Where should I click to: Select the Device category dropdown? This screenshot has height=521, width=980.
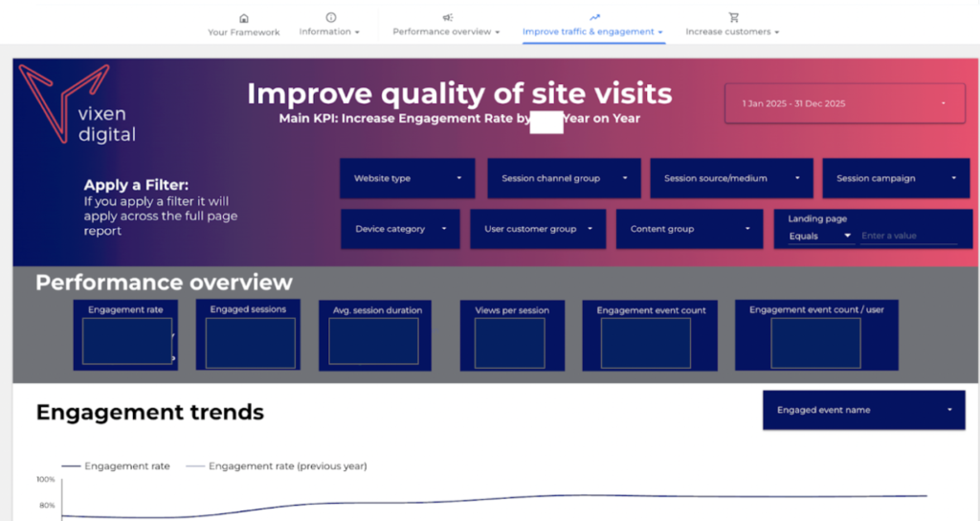click(x=401, y=229)
